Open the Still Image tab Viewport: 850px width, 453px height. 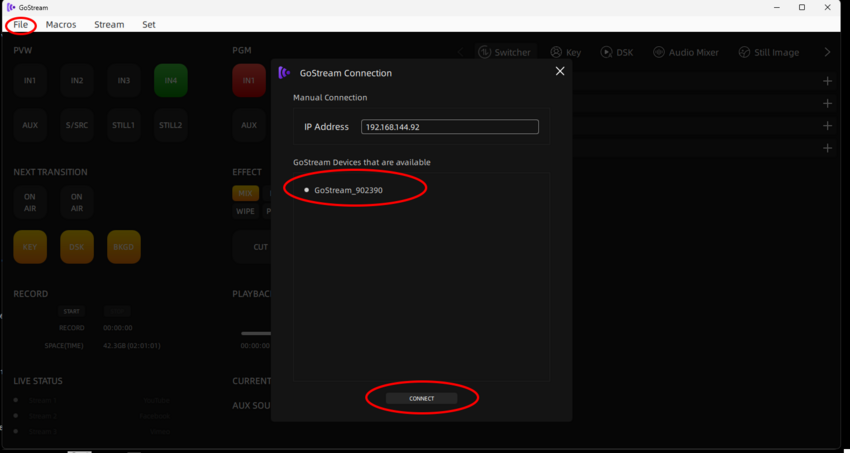pyautogui.click(x=769, y=53)
